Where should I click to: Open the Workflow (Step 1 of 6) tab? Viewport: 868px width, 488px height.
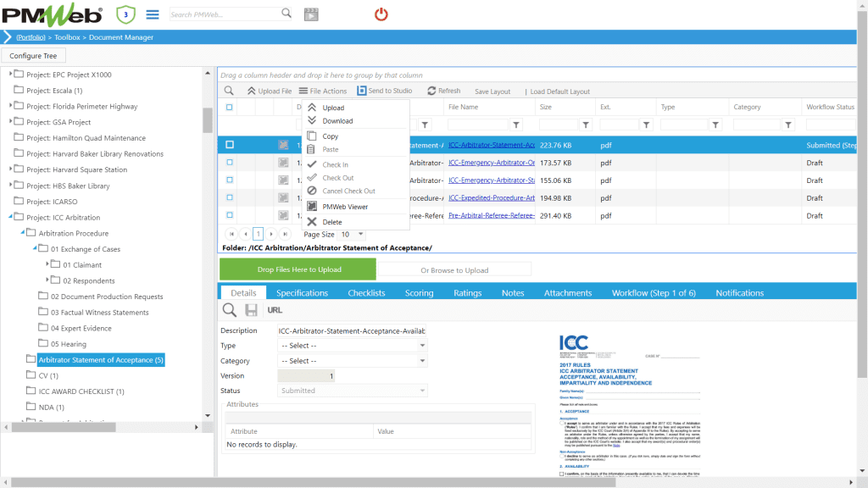click(x=654, y=292)
